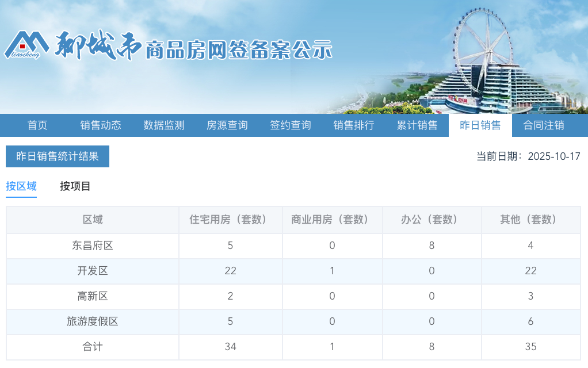This screenshot has height=368, width=588.
Task: Click the 昨日销售统计结果 button
Action: pos(57,156)
